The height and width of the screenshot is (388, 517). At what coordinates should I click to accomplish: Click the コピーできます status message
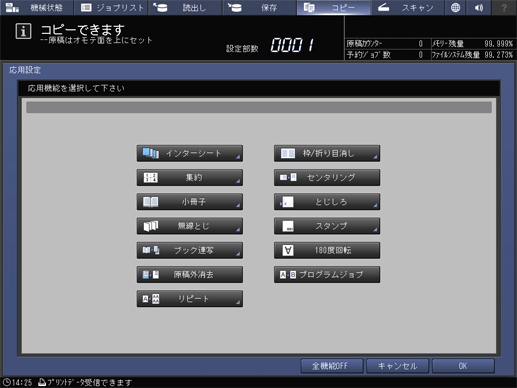point(82,30)
